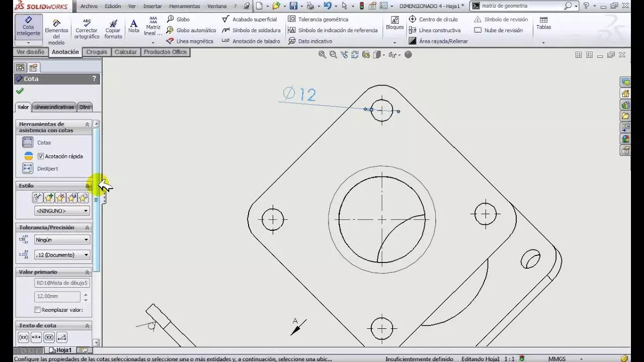Open the Herramientas menu
644x362 pixels.
[x=184, y=6]
